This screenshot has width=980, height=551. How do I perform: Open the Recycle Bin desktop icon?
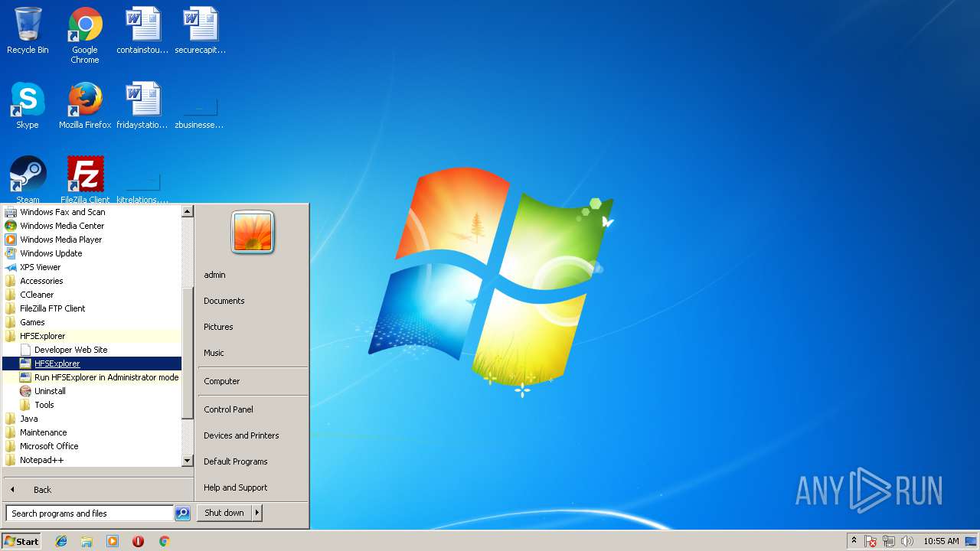pyautogui.click(x=28, y=31)
